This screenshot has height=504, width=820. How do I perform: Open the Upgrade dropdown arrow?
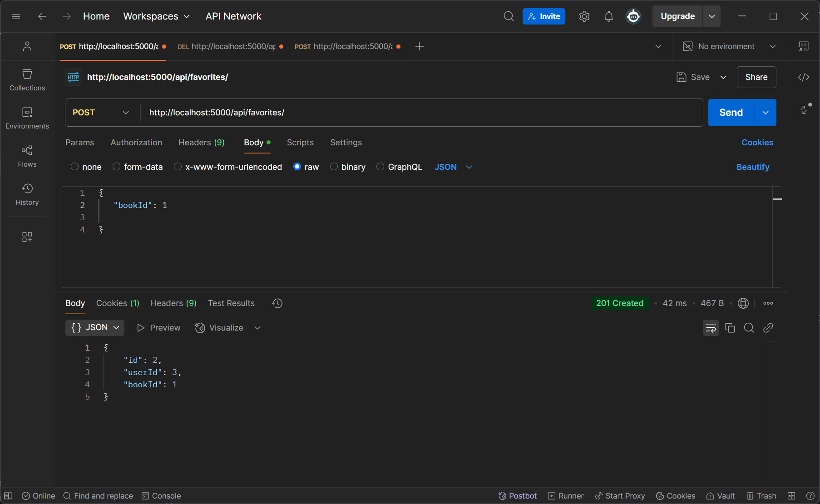tap(712, 16)
